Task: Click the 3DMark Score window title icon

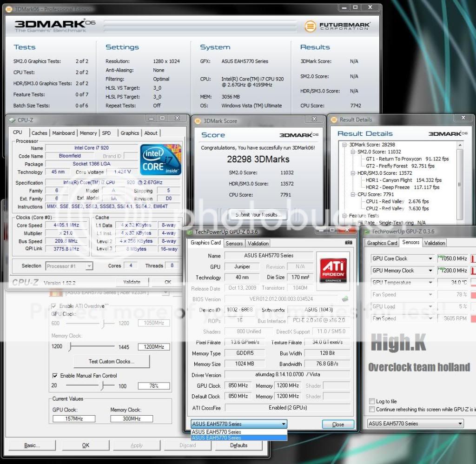Action: (x=198, y=121)
